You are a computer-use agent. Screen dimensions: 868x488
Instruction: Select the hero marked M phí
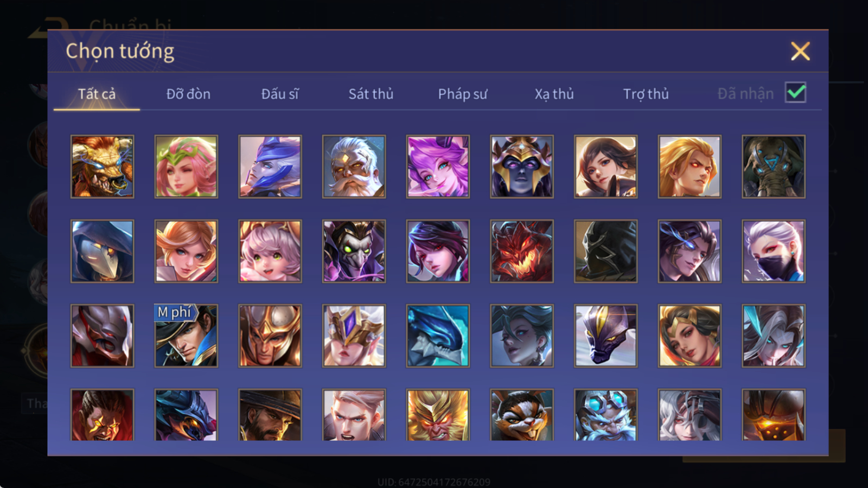point(186,336)
